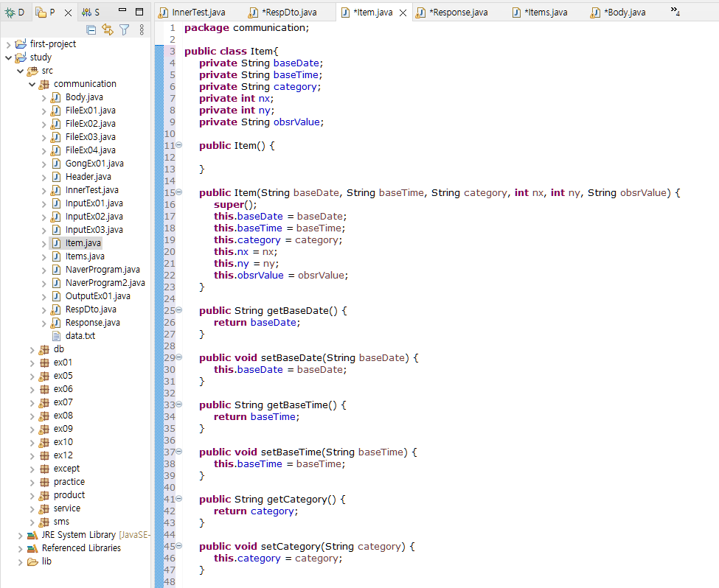Select the src source folder icon

pos(32,71)
